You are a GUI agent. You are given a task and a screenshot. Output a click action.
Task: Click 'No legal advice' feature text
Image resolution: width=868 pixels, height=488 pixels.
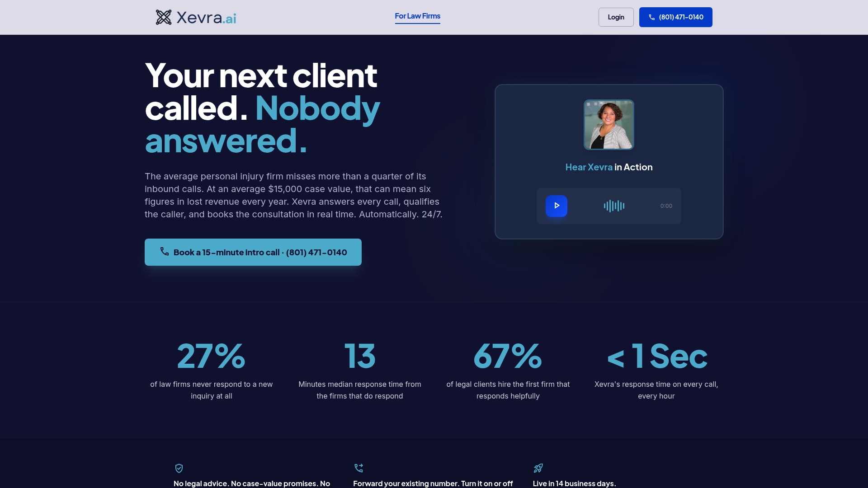(x=252, y=483)
